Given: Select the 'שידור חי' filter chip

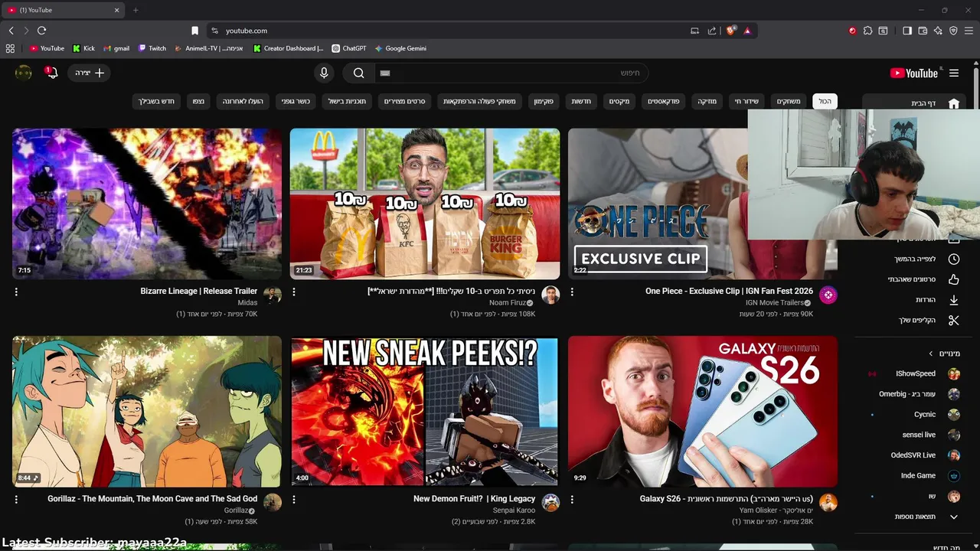Looking at the screenshot, I should coord(746,101).
